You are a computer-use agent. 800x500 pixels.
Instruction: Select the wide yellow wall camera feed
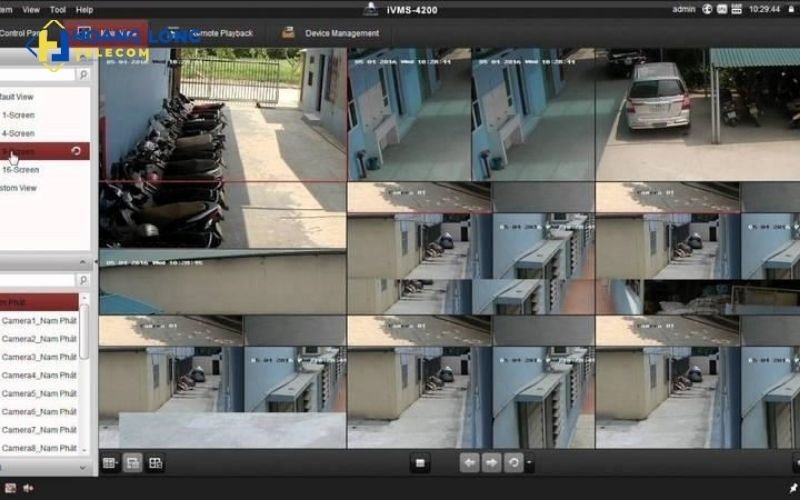click(x=223, y=282)
